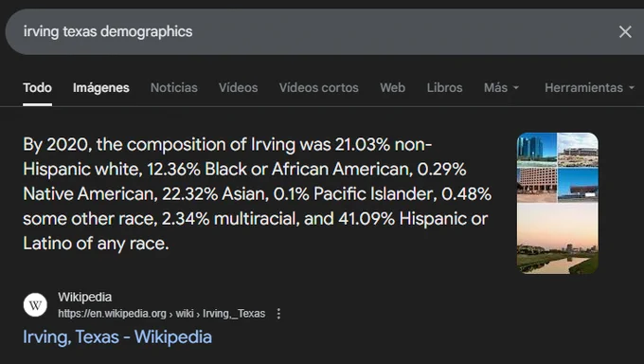Select the Vídeos cortos tab

tap(319, 87)
